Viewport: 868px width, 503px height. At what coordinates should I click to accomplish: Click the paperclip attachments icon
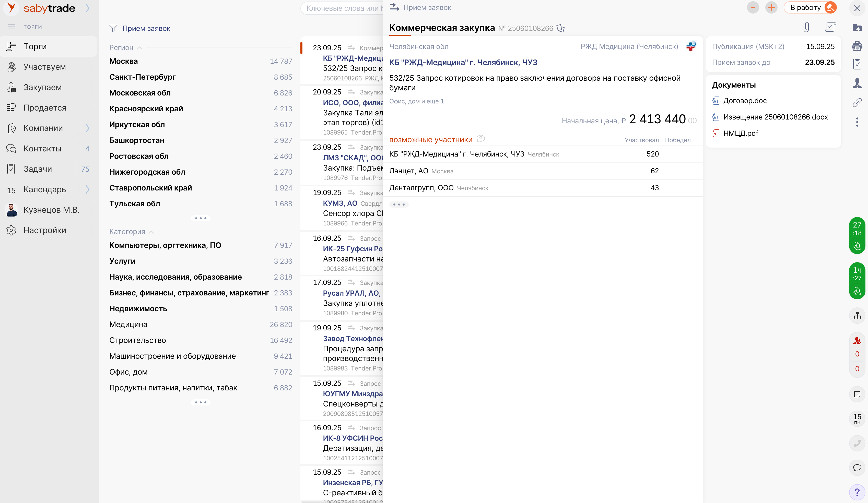pyautogui.click(x=806, y=27)
